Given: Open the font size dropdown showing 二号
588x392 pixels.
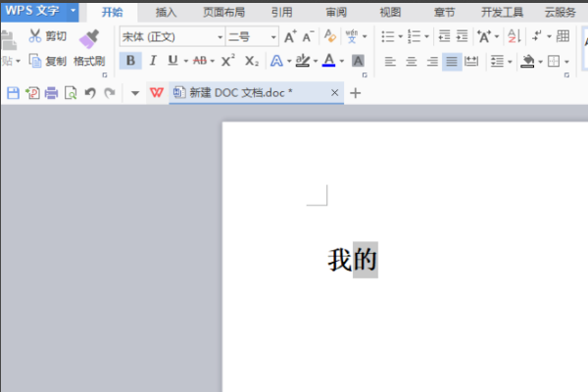Looking at the screenshot, I should coord(273,37).
